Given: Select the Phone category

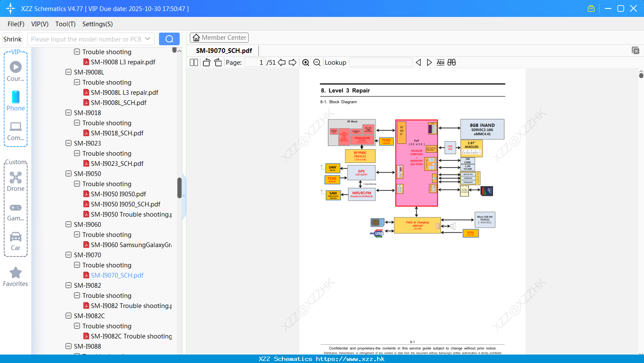Looking at the screenshot, I should [16, 101].
